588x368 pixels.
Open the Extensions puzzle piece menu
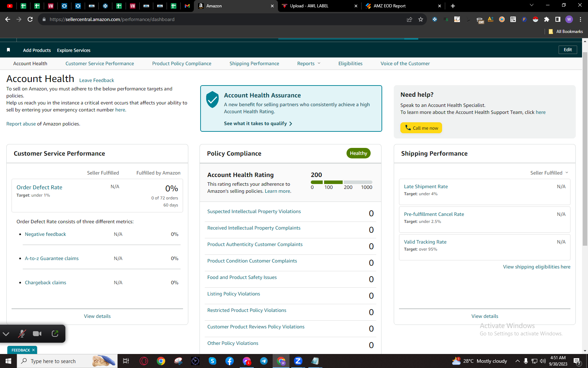547,19
